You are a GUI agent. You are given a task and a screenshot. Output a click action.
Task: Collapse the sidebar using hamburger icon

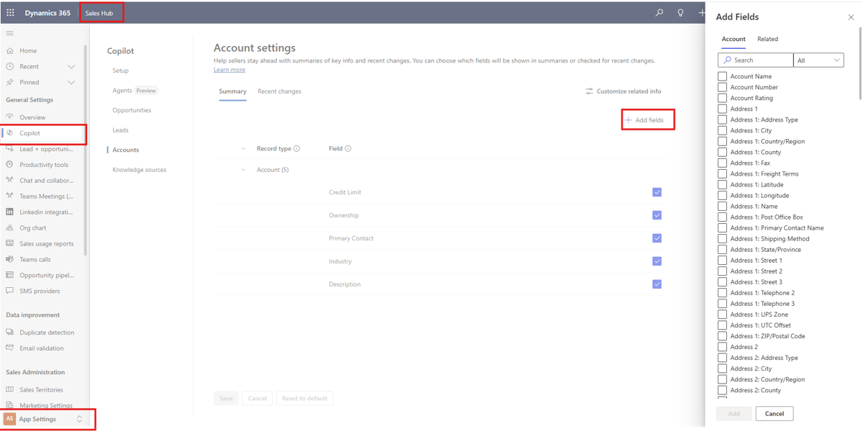(x=9, y=33)
